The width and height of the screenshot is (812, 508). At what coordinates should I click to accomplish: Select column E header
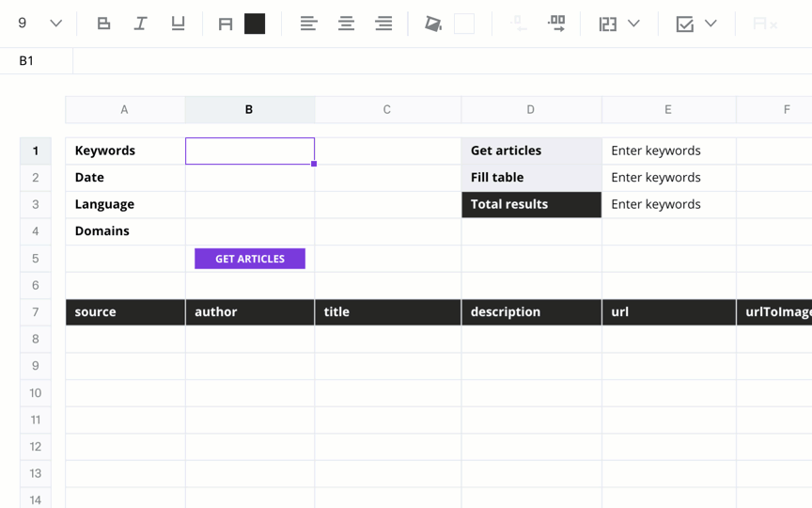coord(668,109)
